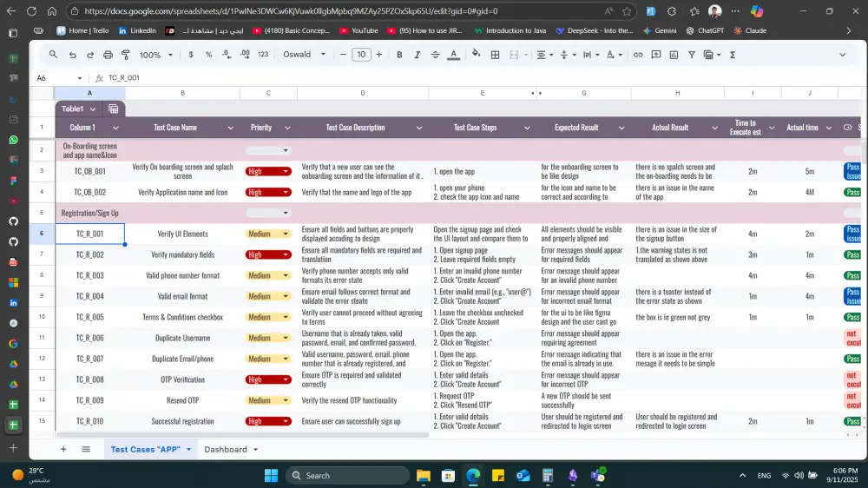This screenshot has width=868, height=488.
Task: Open the Claude bookmark
Action: [750, 30]
